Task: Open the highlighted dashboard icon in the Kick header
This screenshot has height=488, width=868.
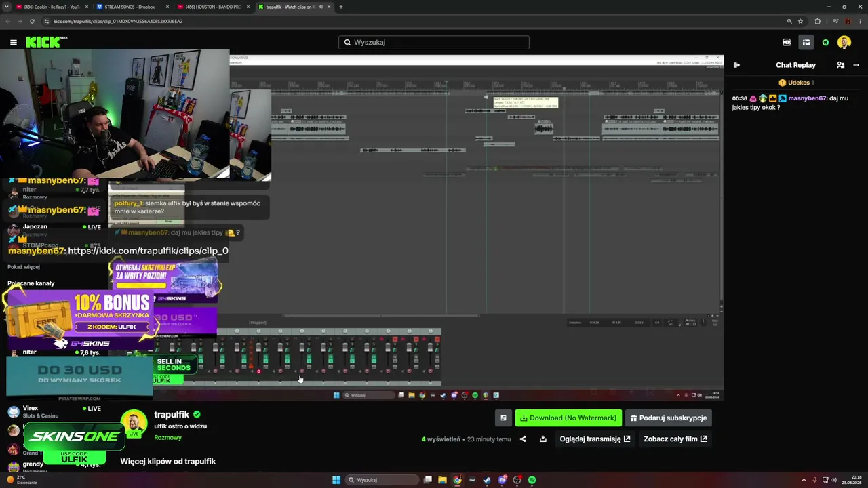Action: click(x=806, y=42)
